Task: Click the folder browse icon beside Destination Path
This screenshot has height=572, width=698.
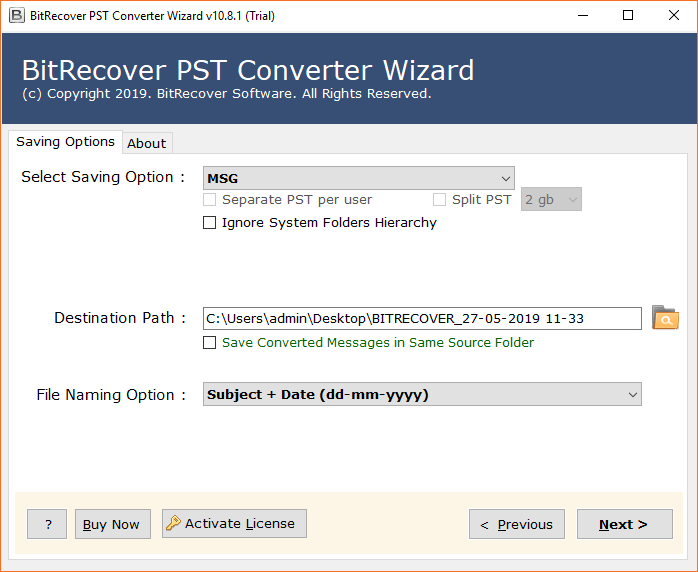Action: point(665,318)
